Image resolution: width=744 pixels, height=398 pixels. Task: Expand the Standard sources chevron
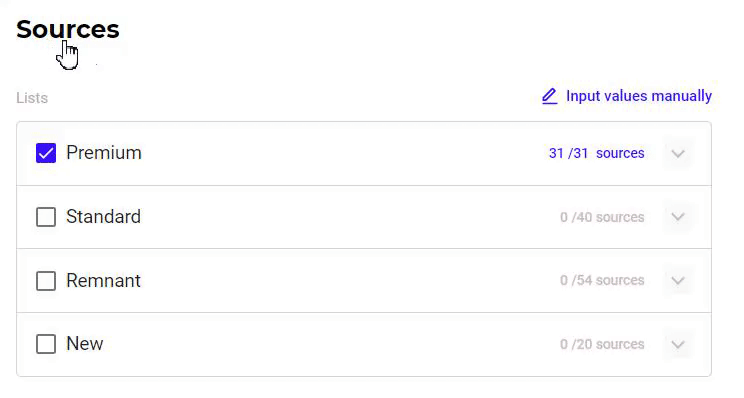pos(678,217)
